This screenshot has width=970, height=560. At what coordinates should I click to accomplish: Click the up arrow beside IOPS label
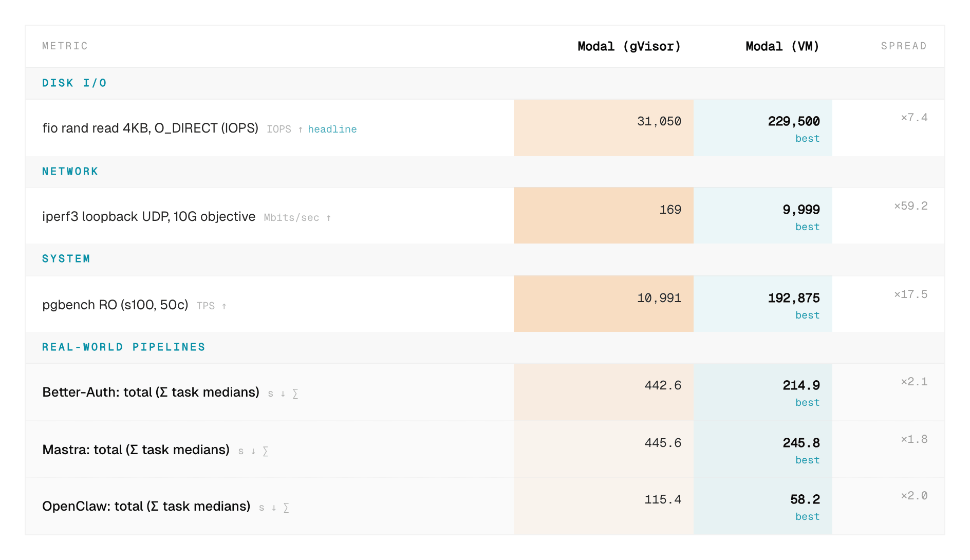coord(301,129)
